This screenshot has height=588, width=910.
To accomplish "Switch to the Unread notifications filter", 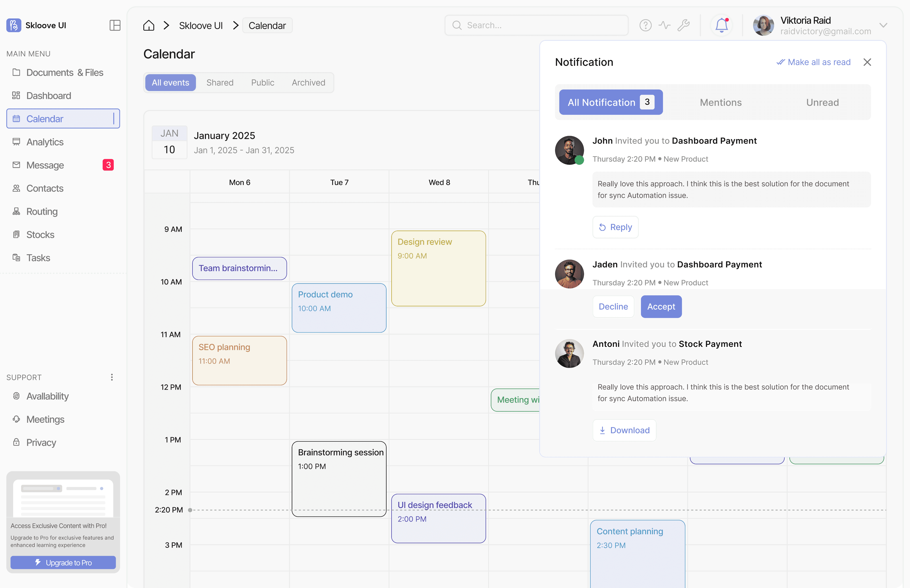I will (822, 102).
